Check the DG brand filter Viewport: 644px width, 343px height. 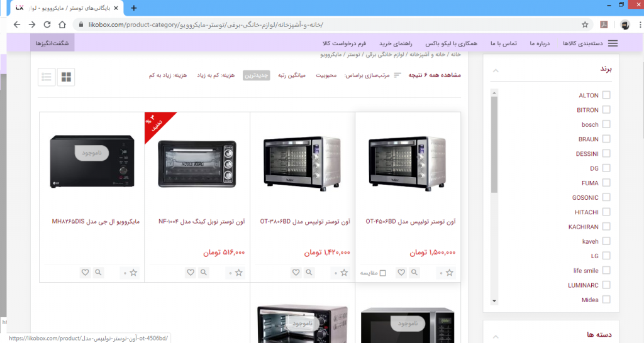pos(606,168)
